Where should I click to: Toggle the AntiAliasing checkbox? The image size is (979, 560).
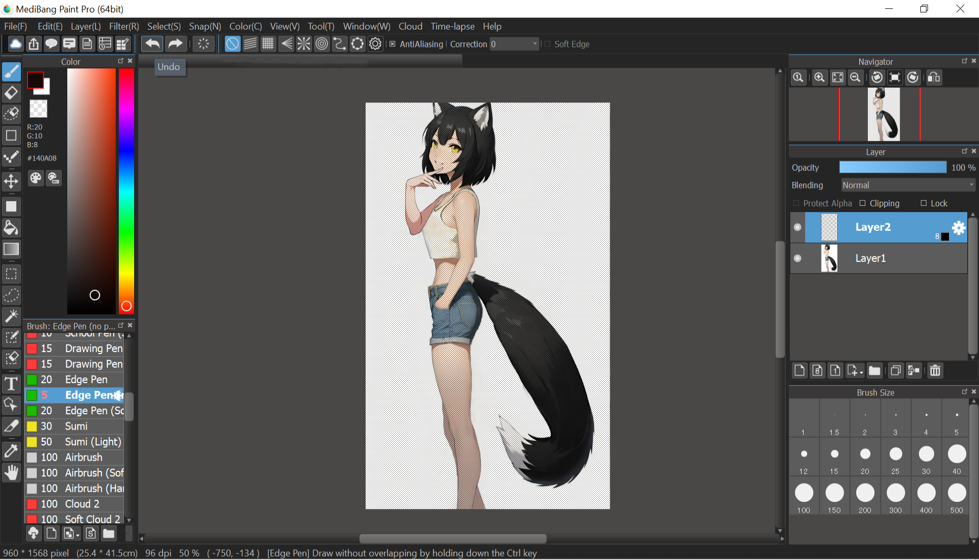pos(393,44)
